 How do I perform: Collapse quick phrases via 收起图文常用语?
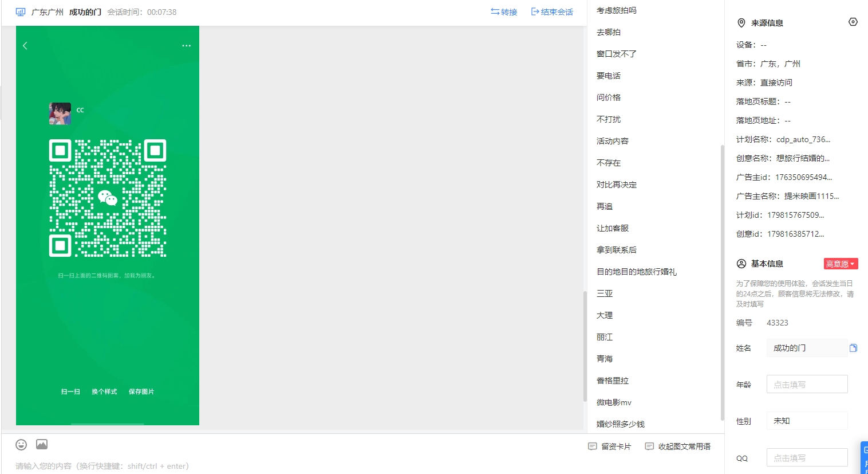point(678,446)
